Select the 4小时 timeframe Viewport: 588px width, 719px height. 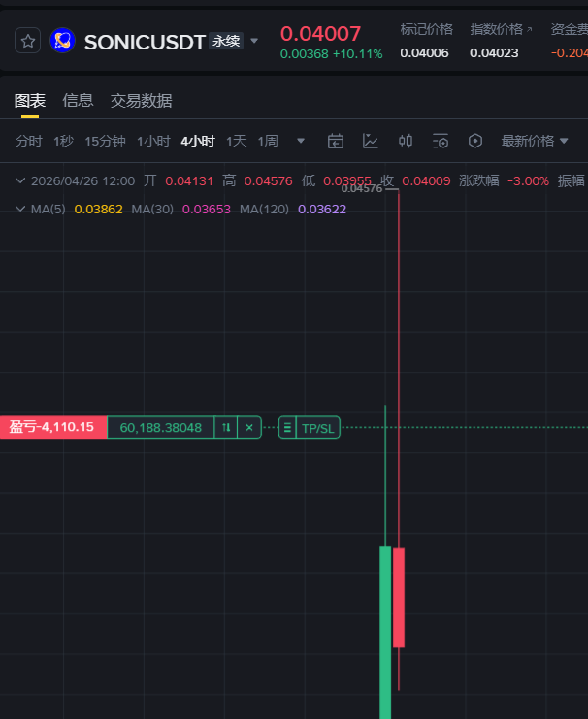click(198, 141)
